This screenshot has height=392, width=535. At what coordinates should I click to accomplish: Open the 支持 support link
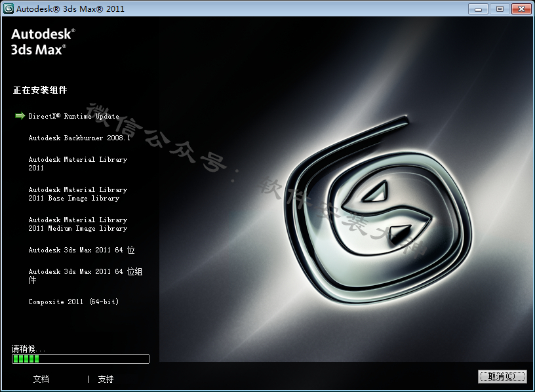point(106,379)
